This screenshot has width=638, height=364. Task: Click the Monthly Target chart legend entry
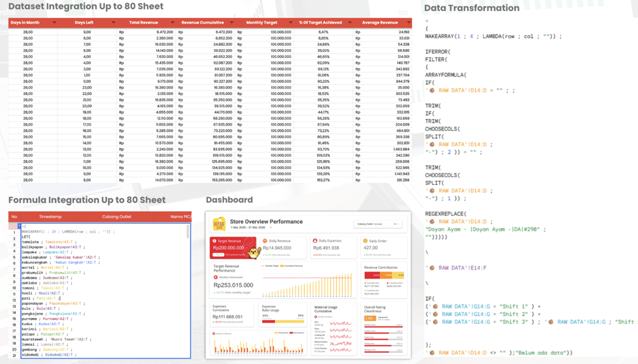(x=271, y=266)
